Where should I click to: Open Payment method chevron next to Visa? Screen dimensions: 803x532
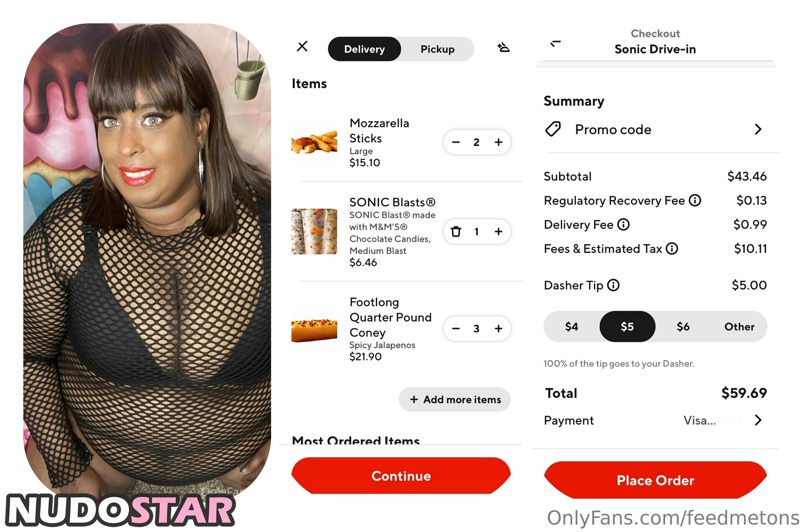coord(758,420)
